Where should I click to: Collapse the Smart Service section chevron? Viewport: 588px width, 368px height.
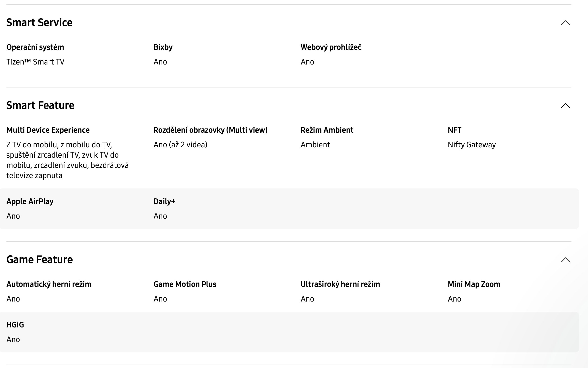tap(565, 23)
